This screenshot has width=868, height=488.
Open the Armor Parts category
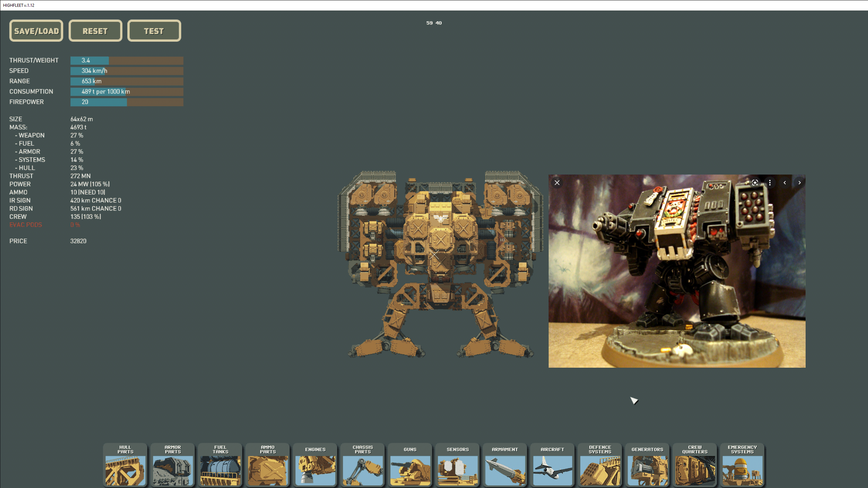(x=173, y=465)
